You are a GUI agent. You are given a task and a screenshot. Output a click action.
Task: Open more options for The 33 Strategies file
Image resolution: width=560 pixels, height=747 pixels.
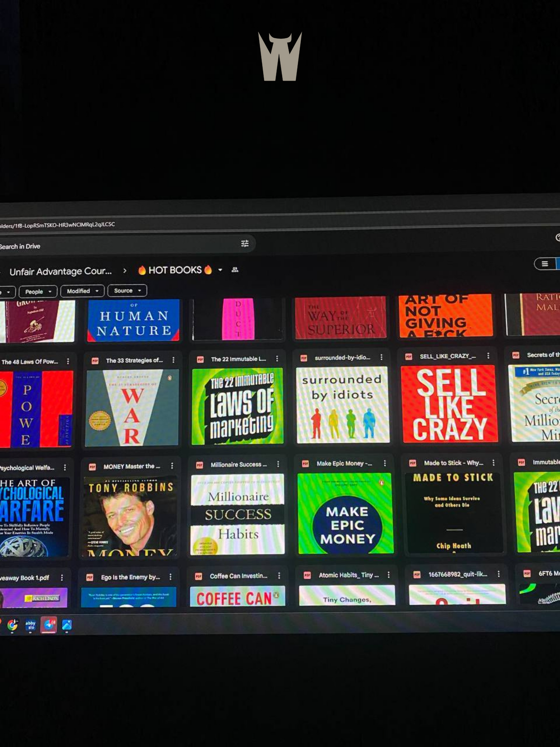tap(173, 360)
